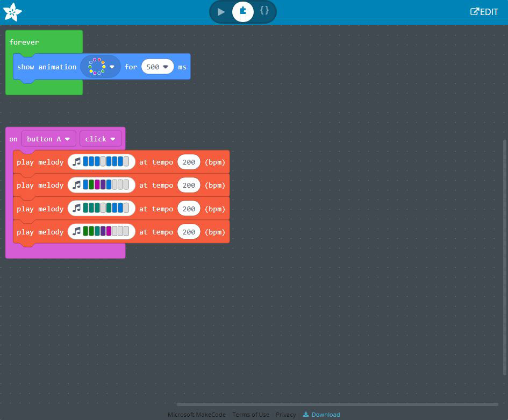Open the melody editor in the first play melody block
This screenshot has width=508, height=420.
pos(101,161)
